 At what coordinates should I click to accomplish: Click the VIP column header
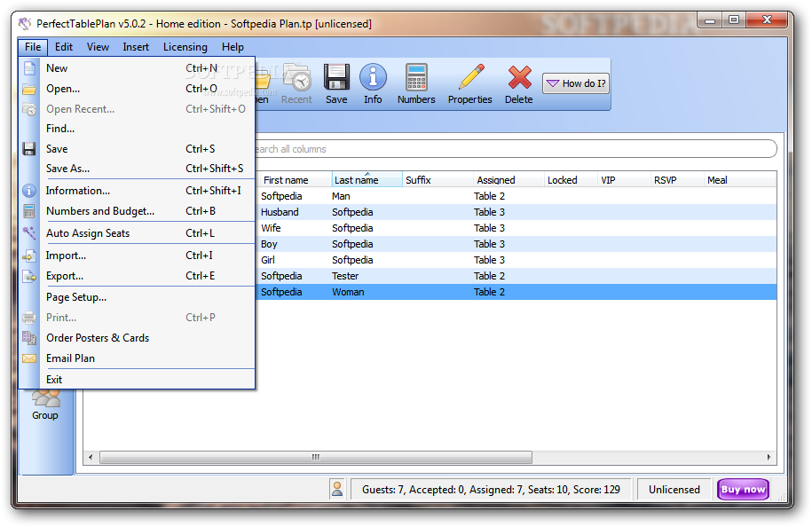(x=624, y=180)
